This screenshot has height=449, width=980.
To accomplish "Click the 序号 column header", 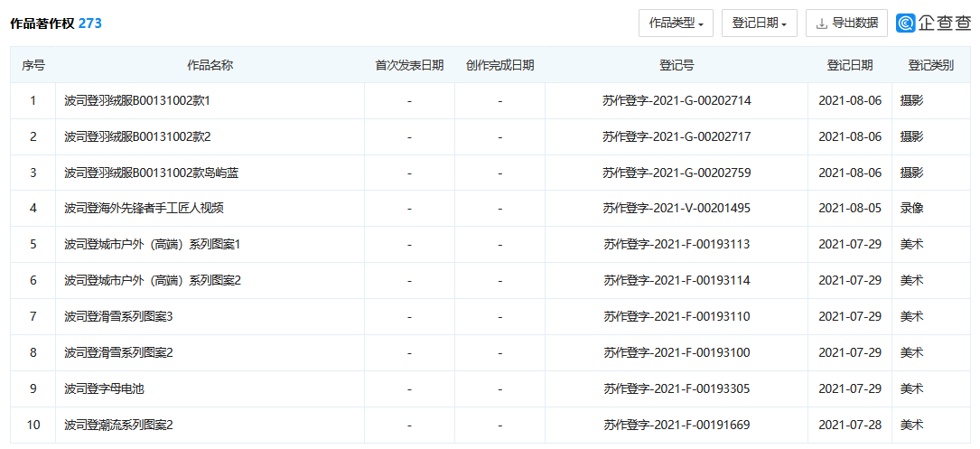I will 33,65.
